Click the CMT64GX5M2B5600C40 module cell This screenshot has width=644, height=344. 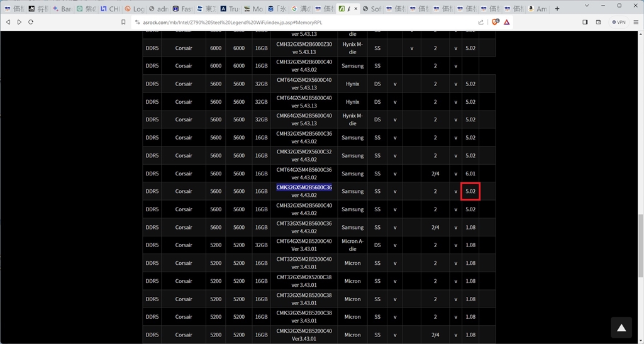click(x=304, y=102)
